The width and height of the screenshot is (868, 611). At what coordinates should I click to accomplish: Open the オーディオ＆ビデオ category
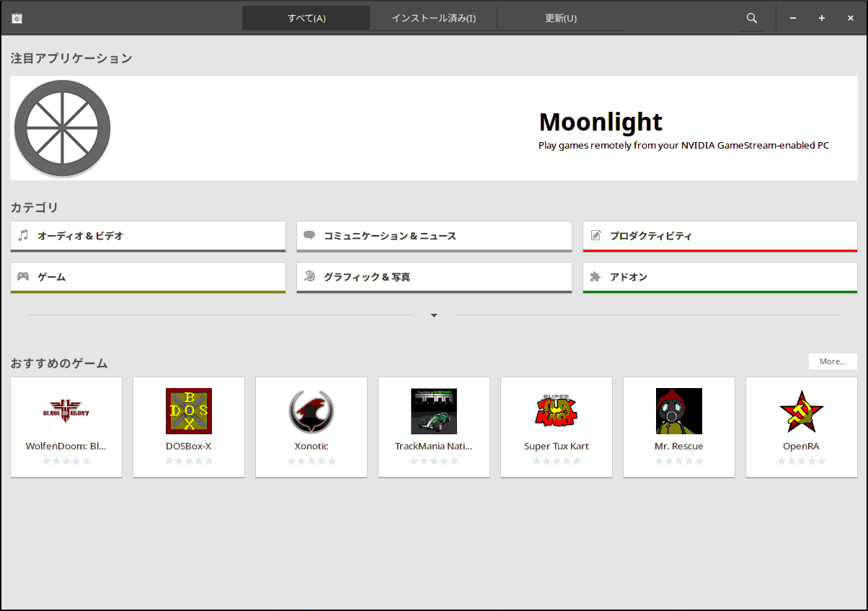[149, 237]
